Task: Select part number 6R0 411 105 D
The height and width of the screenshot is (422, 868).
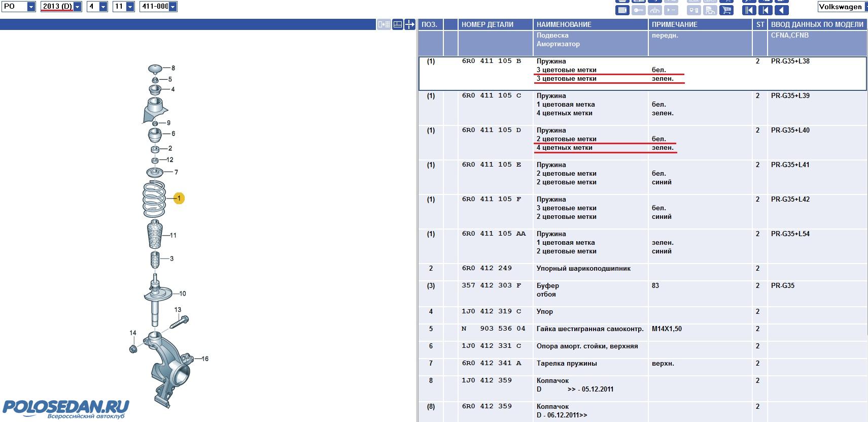Action: tap(491, 131)
